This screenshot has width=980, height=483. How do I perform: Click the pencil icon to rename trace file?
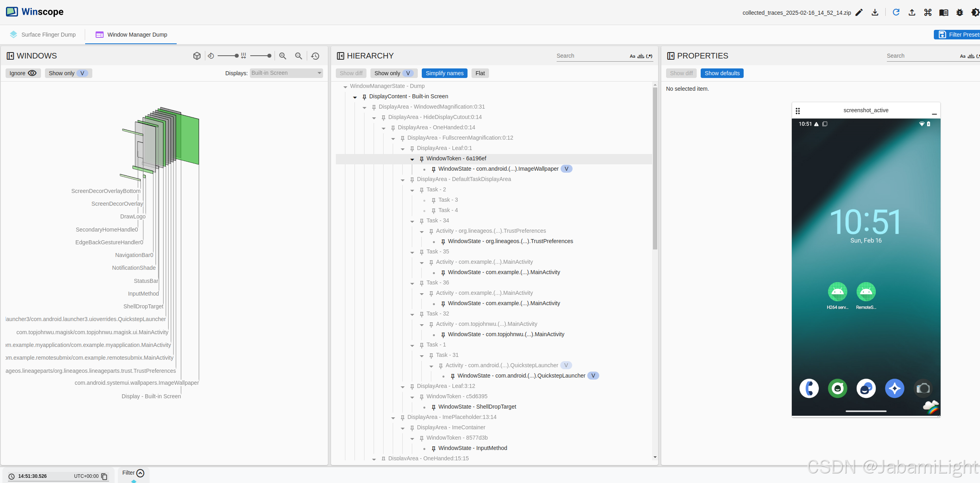(859, 12)
